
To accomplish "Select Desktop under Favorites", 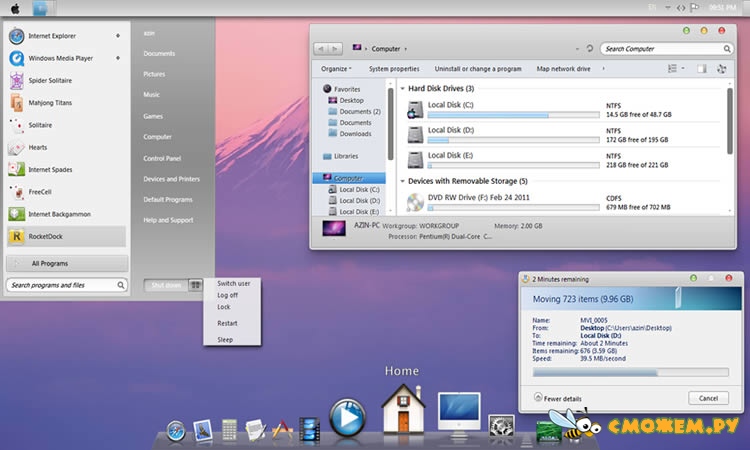I will [352, 100].
